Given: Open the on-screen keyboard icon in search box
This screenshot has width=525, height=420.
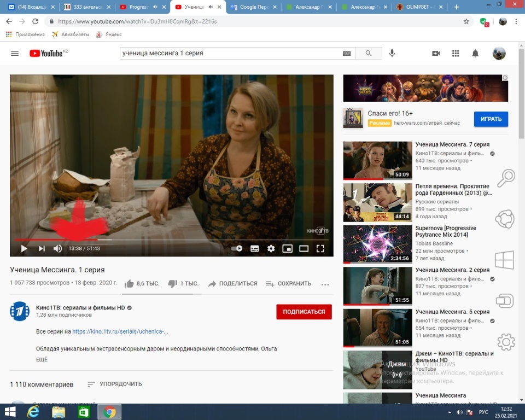Looking at the screenshot, I should pos(347,53).
